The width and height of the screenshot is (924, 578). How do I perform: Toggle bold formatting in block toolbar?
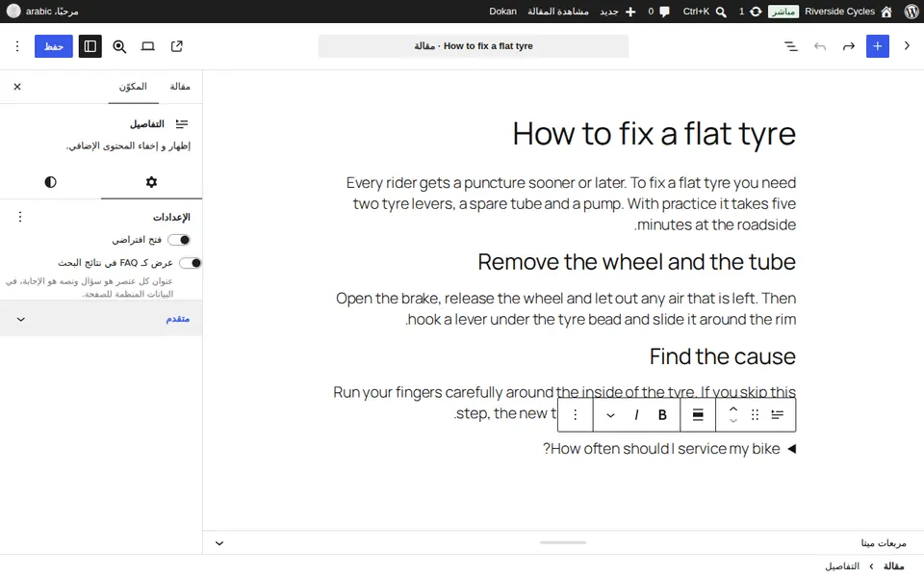point(662,414)
